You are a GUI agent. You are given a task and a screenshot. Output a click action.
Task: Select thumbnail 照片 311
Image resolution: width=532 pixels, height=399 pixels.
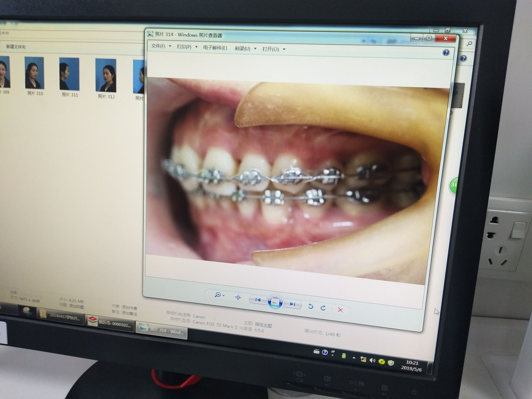coord(69,77)
